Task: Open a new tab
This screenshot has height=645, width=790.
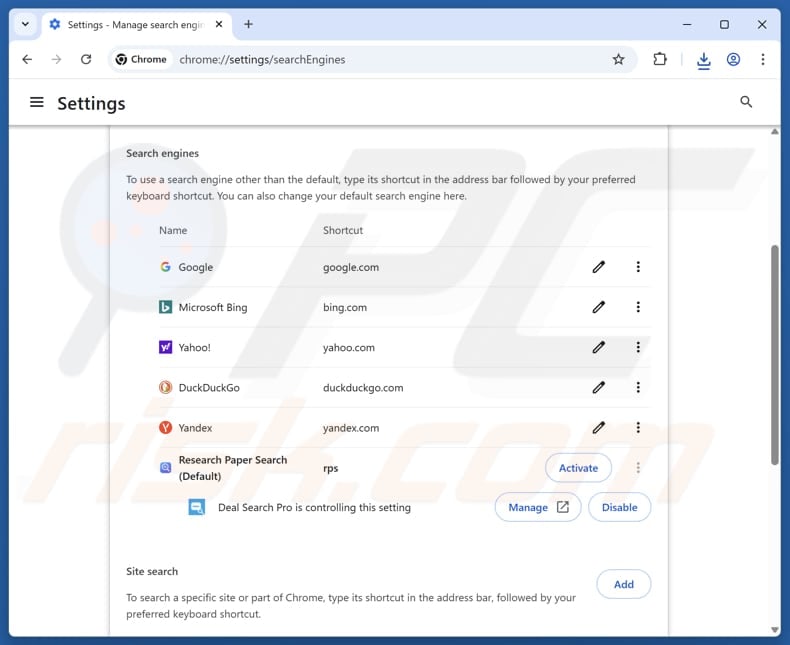Action: coord(248,24)
